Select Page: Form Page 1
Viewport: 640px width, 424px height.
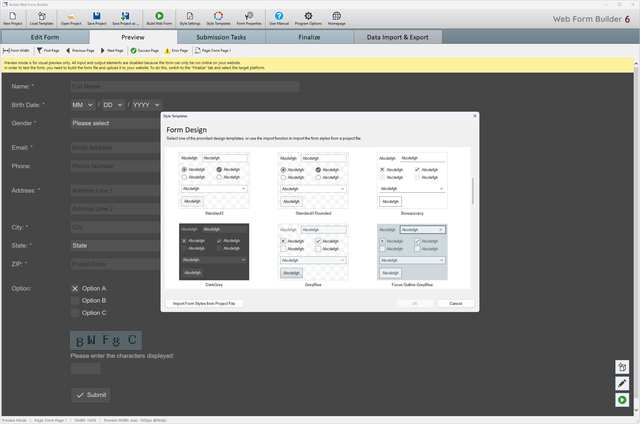pyautogui.click(x=213, y=51)
